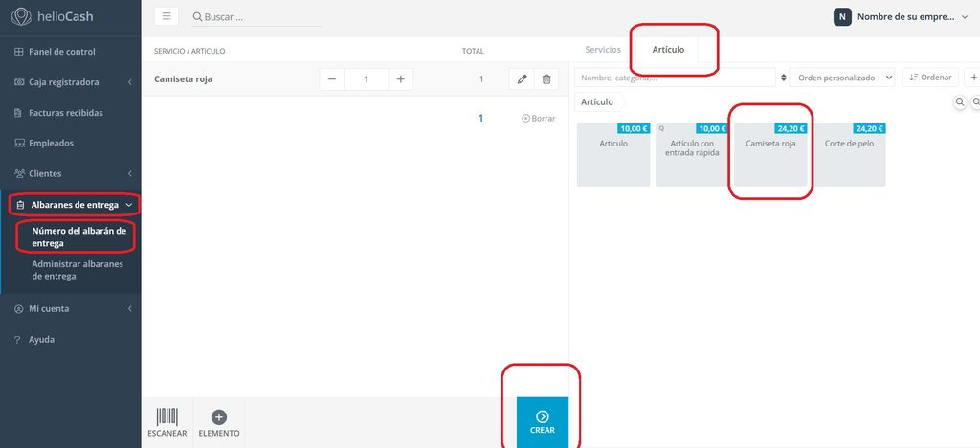Screen dimensions: 980x448
Task: Decrease Camiseta roja quantity with minus
Action: coord(332,79)
